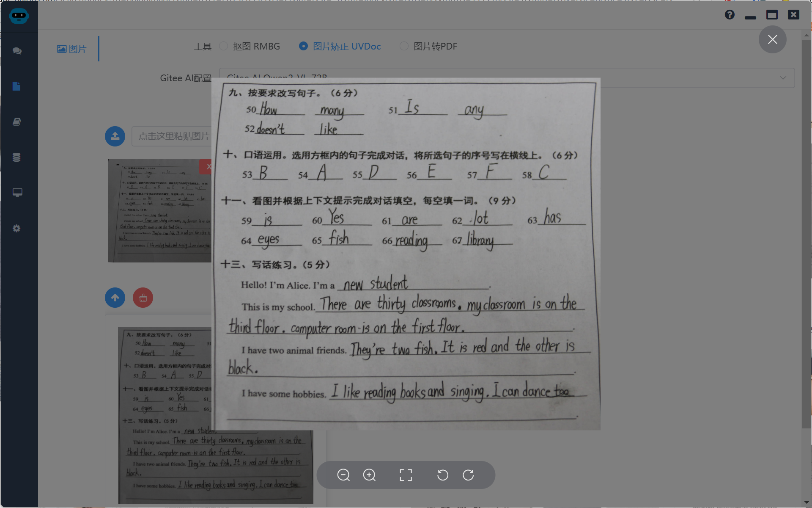This screenshot has height=508, width=812.
Task: Select the 抠图 RMBG radio option
Action: pos(250,46)
